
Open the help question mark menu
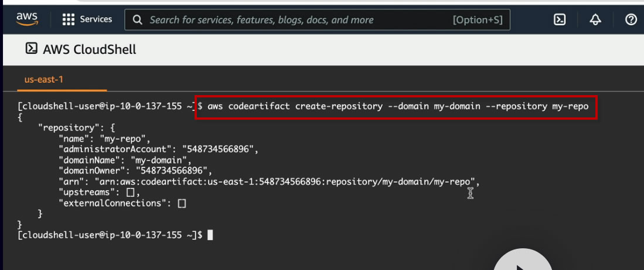[x=631, y=20]
